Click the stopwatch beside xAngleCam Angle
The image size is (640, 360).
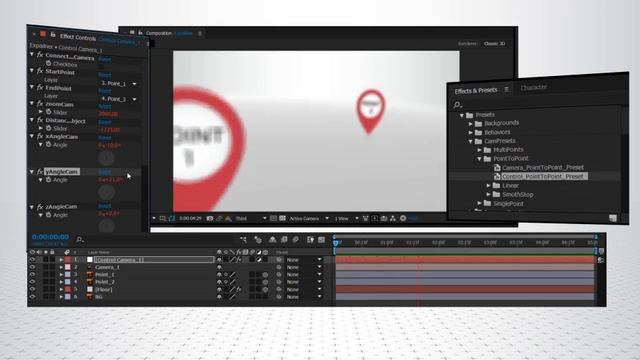[x=49, y=144]
